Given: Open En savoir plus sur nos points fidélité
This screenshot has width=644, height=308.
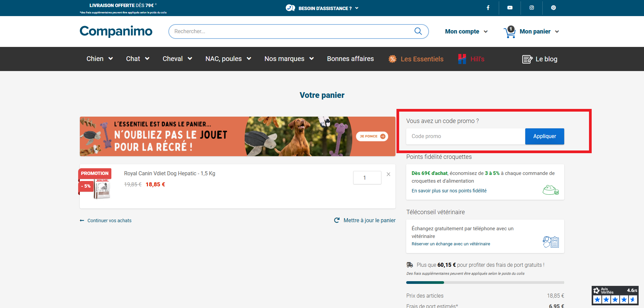Looking at the screenshot, I should point(449,191).
